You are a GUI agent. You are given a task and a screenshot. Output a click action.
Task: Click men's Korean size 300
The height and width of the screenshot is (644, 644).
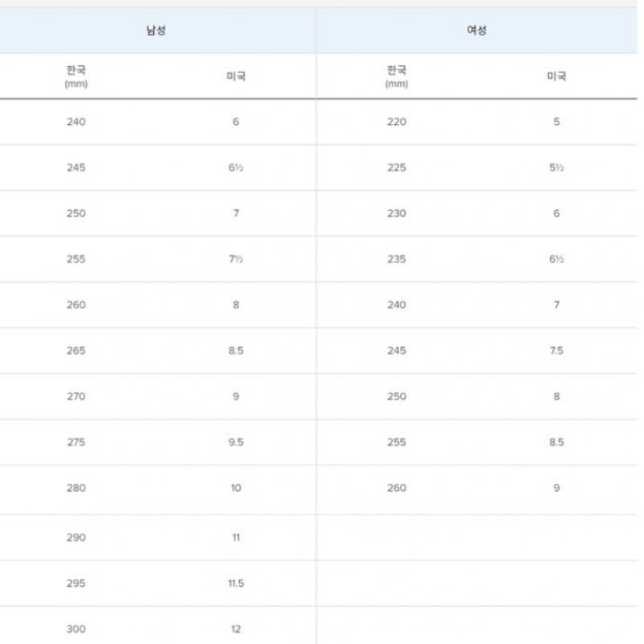[x=76, y=630]
